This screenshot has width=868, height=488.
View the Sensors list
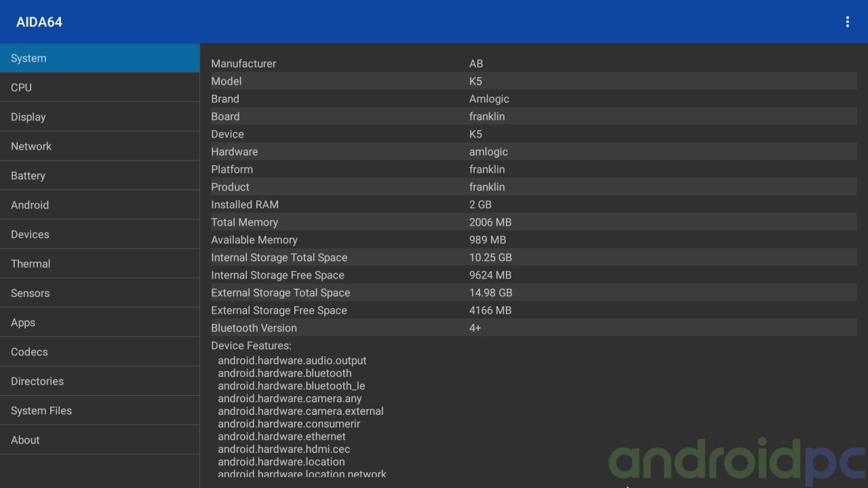100,293
